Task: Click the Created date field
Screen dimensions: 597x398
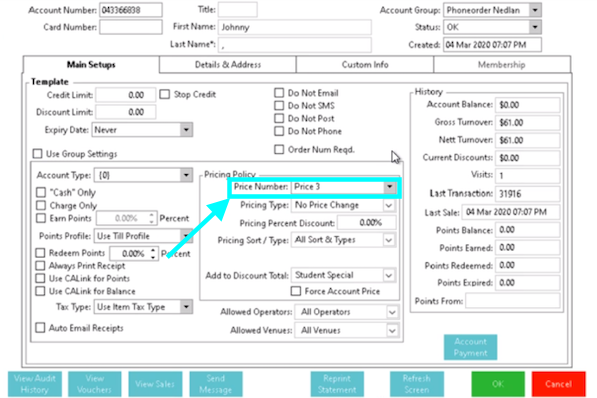Action: pos(492,45)
